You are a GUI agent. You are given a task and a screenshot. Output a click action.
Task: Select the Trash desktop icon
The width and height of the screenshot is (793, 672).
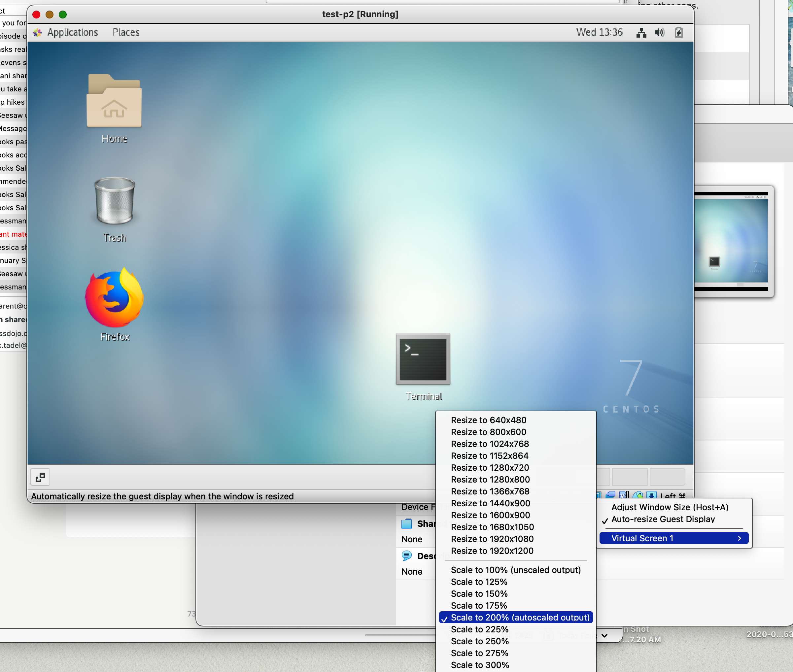point(114,201)
